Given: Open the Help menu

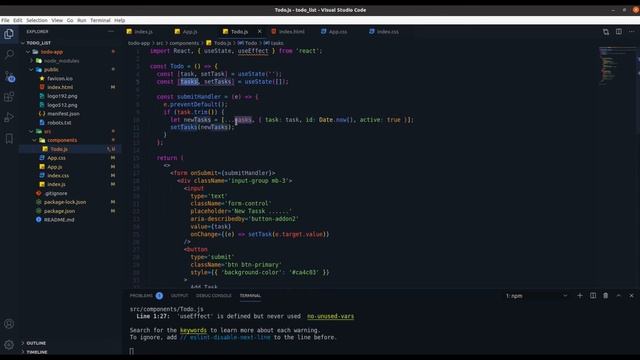Looking at the screenshot, I should (120, 20).
